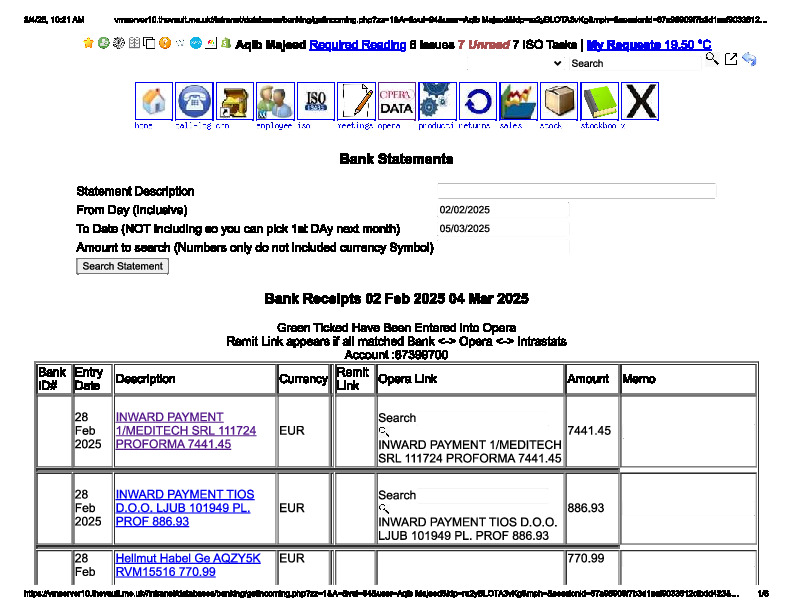Image resolution: width=792 pixels, height=612 pixels.
Task: Open the green stockbook icon
Action: 599,102
